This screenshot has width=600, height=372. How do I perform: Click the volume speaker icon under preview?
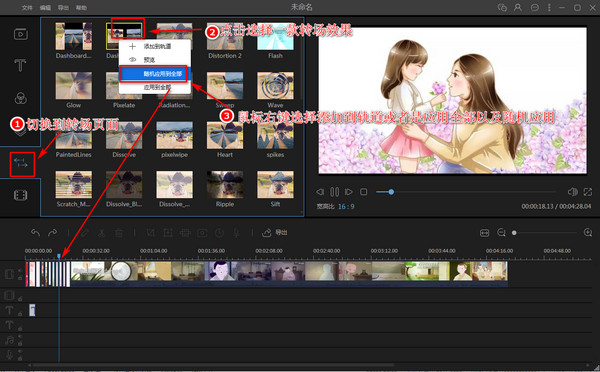572,191
